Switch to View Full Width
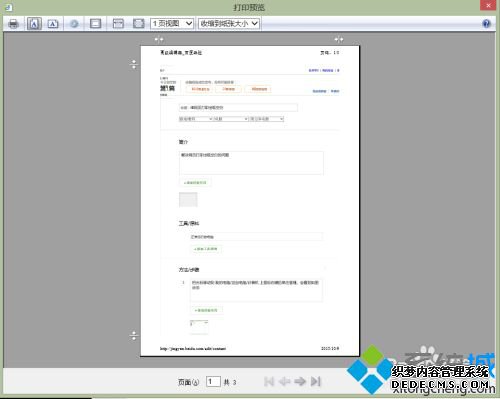Viewport: 500px width, 399px height. click(x=118, y=24)
